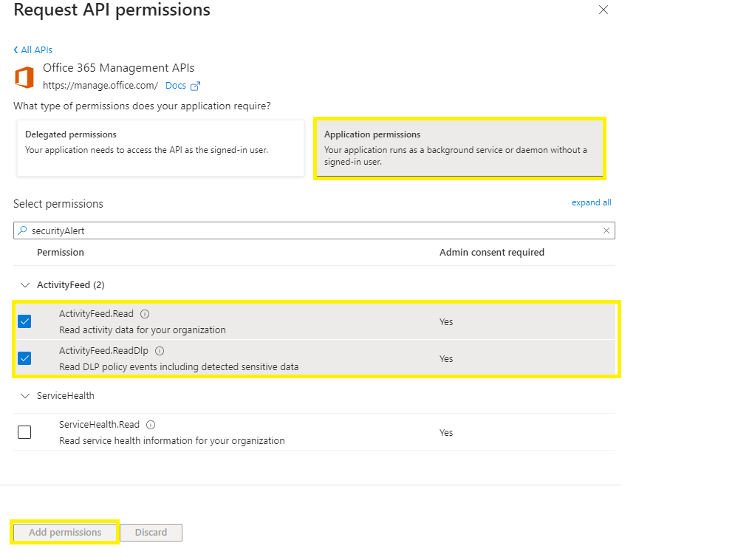The image size is (752, 560).
Task: Uncheck the ActivityFeed.Read permission
Action: [24, 321]
